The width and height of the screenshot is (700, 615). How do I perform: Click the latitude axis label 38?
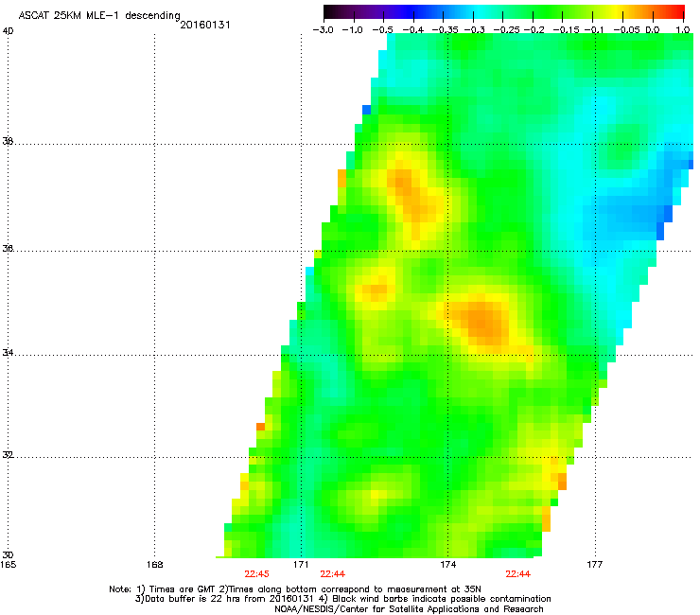pyautogui.click(x=8, y=141)
